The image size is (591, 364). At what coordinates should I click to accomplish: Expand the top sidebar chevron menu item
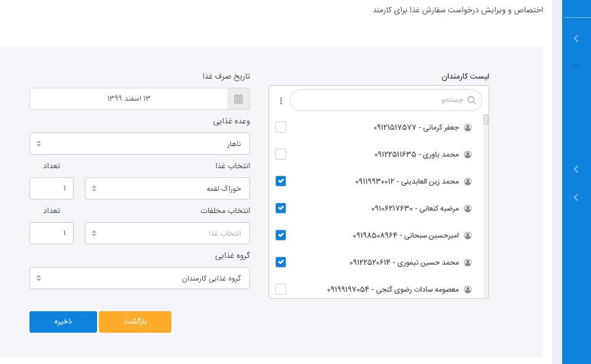(x=576, y=39)
